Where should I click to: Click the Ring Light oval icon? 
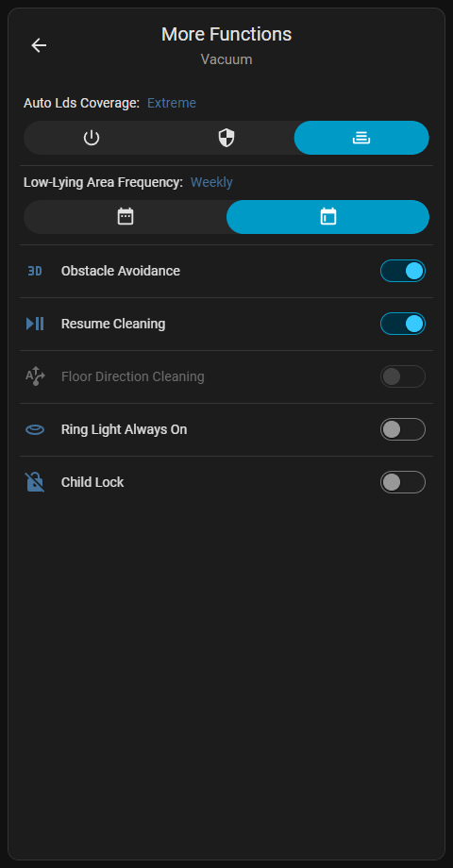pos(35,429)
